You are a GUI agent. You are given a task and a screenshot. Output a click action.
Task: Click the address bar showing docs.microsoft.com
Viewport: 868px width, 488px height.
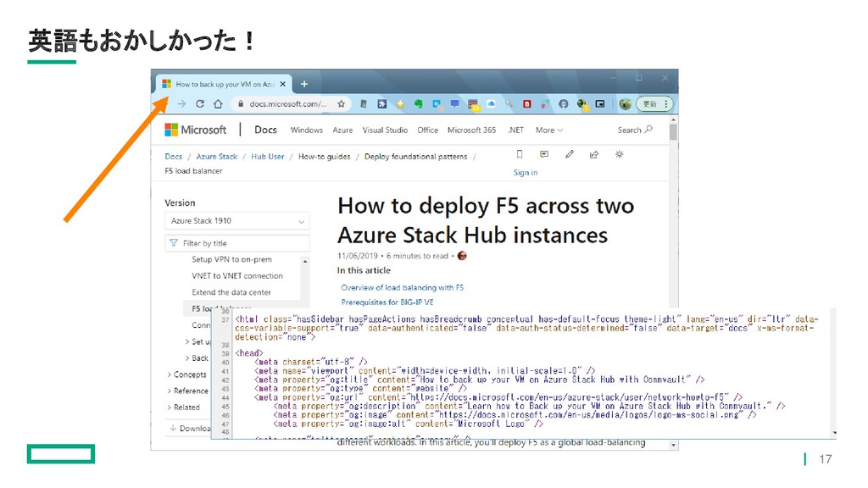point(288,103)
